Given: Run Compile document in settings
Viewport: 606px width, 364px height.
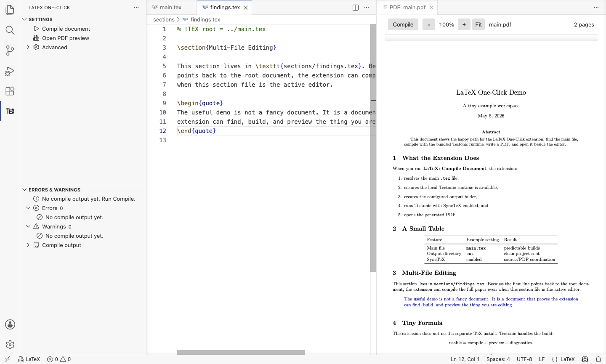Looking at the screenshot, I should point(66,29).
